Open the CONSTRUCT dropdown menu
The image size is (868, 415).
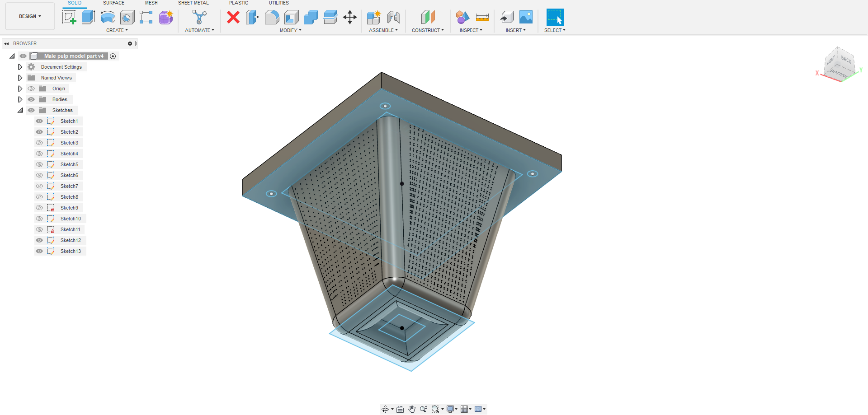click(428, 30)
